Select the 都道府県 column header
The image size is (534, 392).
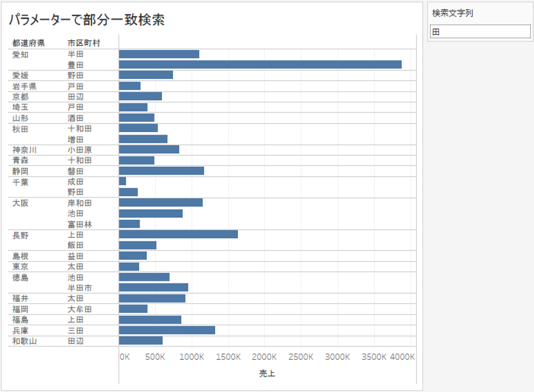(28, 43)
